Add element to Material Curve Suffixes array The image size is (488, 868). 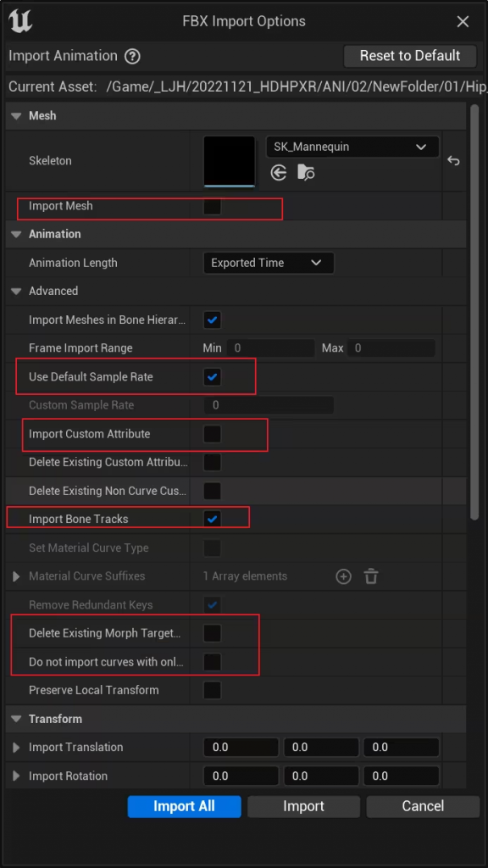[344, 576]
